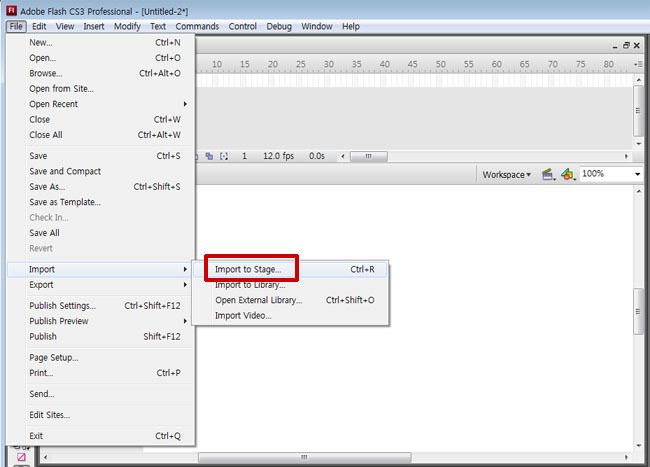Open the Workspace dropdown
The image size is (650, 467).
coord(506,174)
